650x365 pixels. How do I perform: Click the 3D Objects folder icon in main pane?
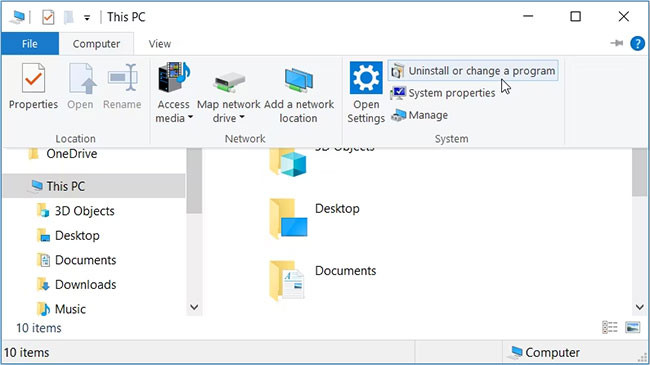tap(288, 162)
